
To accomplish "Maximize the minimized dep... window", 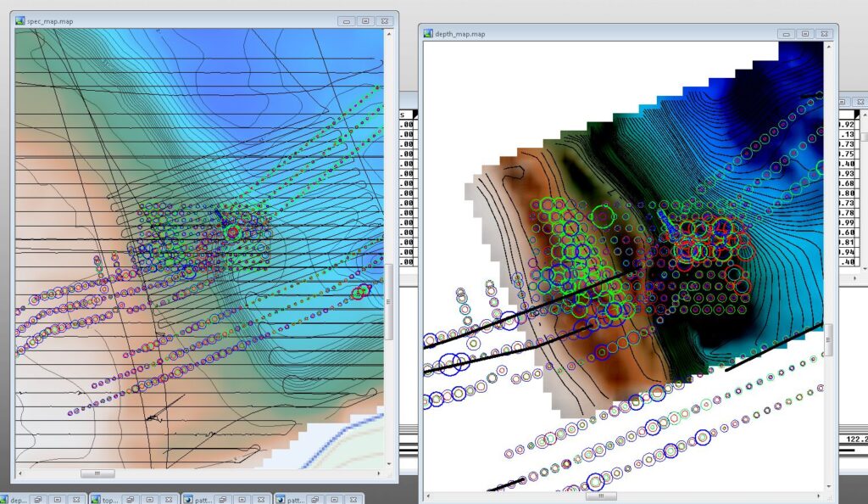I will click(x=56, y=499).
